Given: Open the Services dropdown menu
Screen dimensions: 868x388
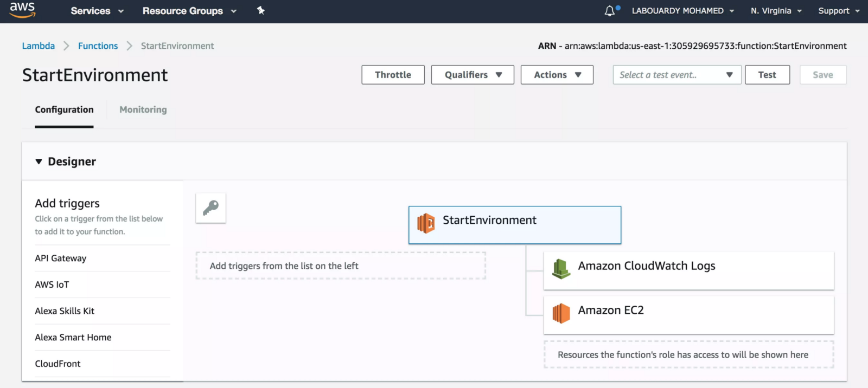Looking at the screenshot, I should 97,11.
